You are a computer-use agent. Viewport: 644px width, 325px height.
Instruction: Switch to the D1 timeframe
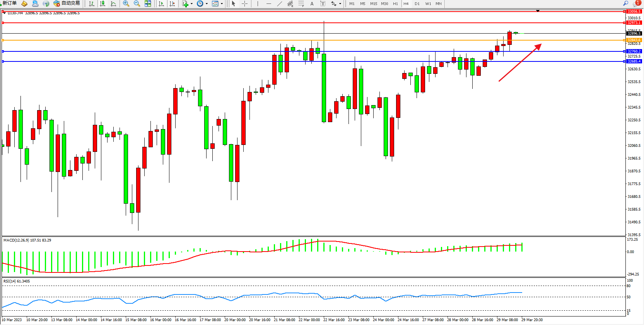point(417,3)
